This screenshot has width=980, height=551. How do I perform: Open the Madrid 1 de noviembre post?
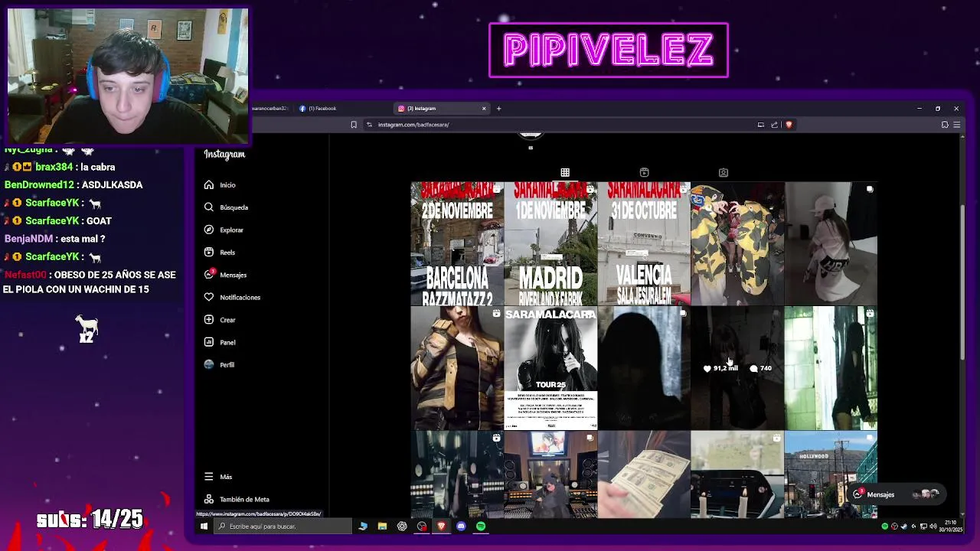click(550, 243)
